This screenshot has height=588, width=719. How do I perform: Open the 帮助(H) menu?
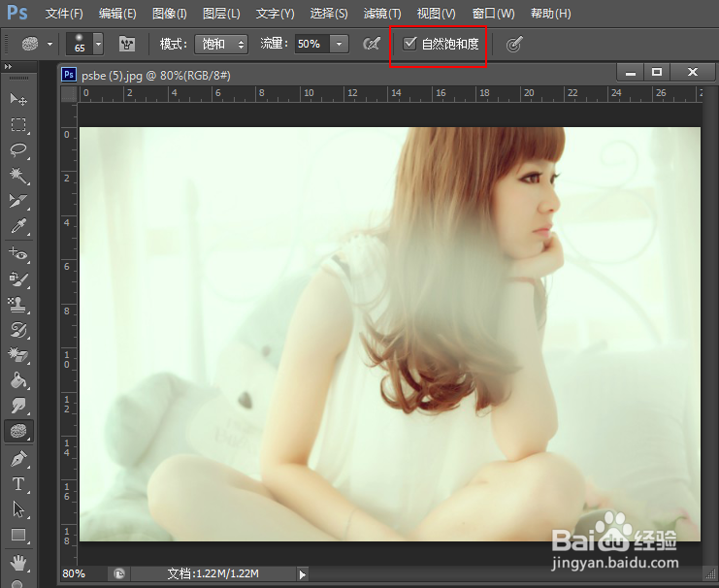tap(551, 14)
